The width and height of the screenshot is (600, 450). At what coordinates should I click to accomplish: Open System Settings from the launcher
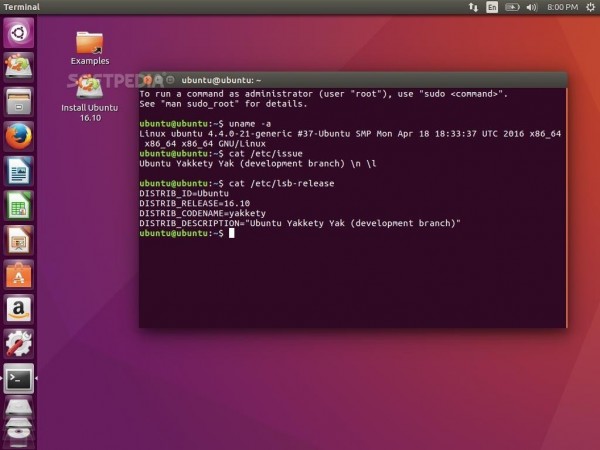18,344
